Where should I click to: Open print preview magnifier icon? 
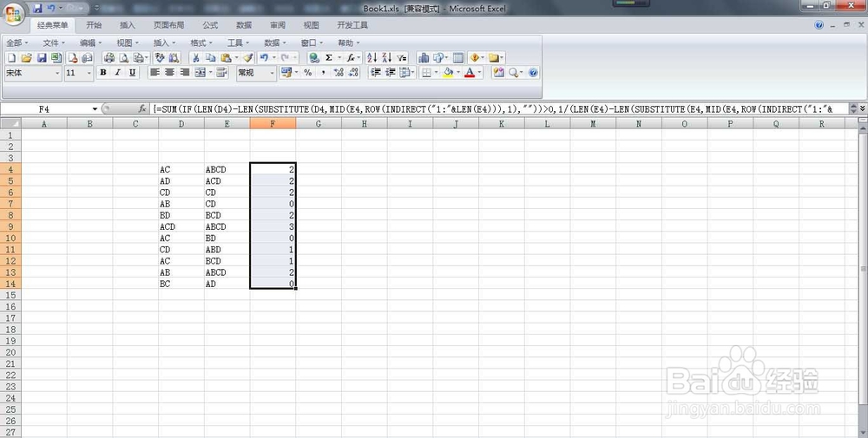[124, 57]
